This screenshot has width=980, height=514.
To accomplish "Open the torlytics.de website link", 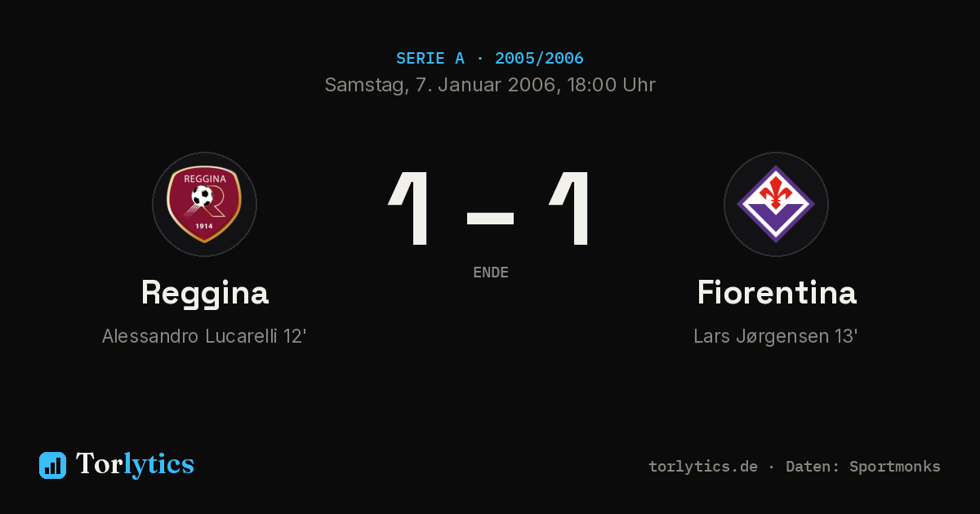I will pos(703,467).
